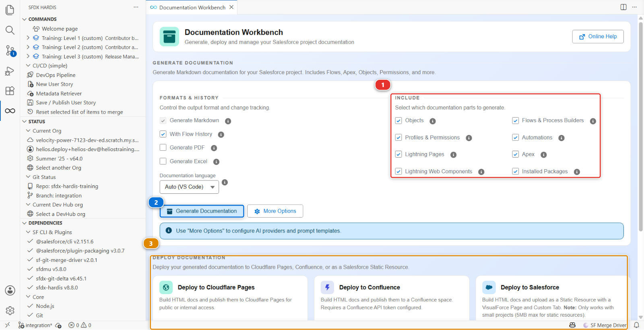Open editor more actions ellipsis menu
Screen dimensions: 644x330
tap(635, 7)
